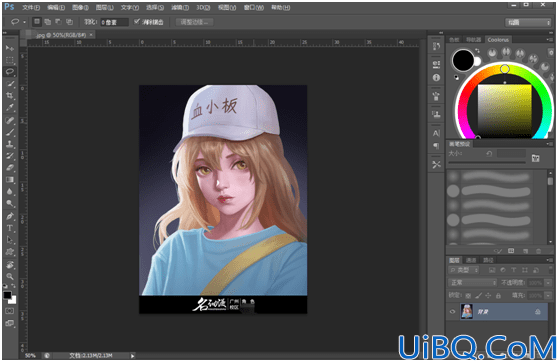The image size is (558, 362).
Task: Click the brush size slider
Action: tap(486, 162)
